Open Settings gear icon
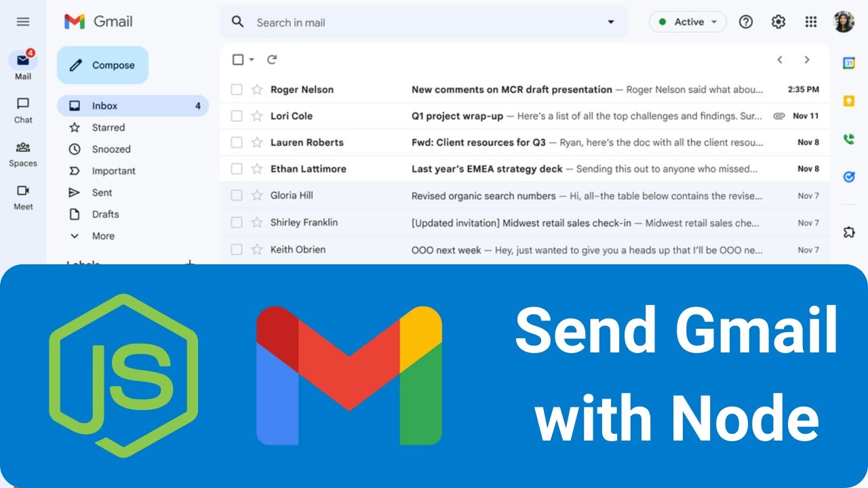Screen dimensions: 868x488 pyautogui.click(x=778, y=22)
